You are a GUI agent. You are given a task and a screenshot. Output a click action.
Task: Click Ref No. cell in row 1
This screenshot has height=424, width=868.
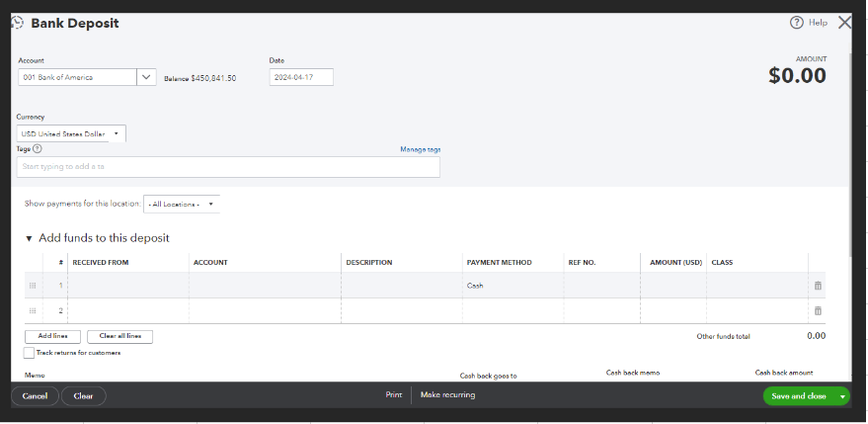tap(602, 286)
